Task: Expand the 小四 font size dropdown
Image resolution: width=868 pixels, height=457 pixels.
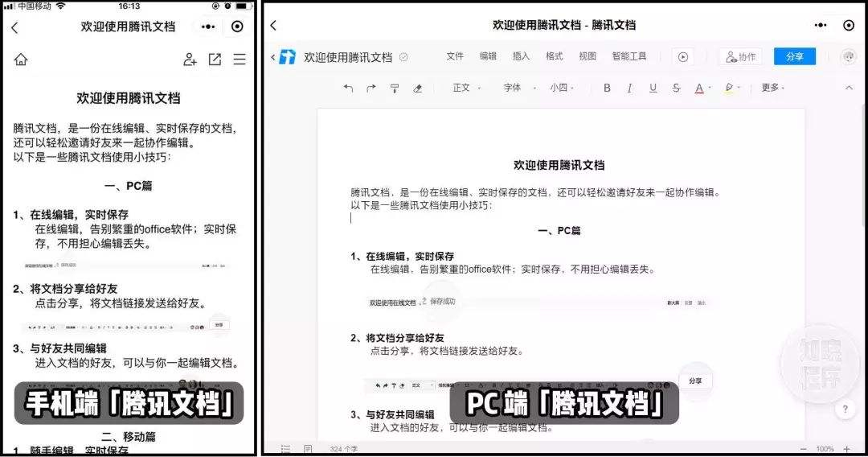Action: [x=563, y=88]
